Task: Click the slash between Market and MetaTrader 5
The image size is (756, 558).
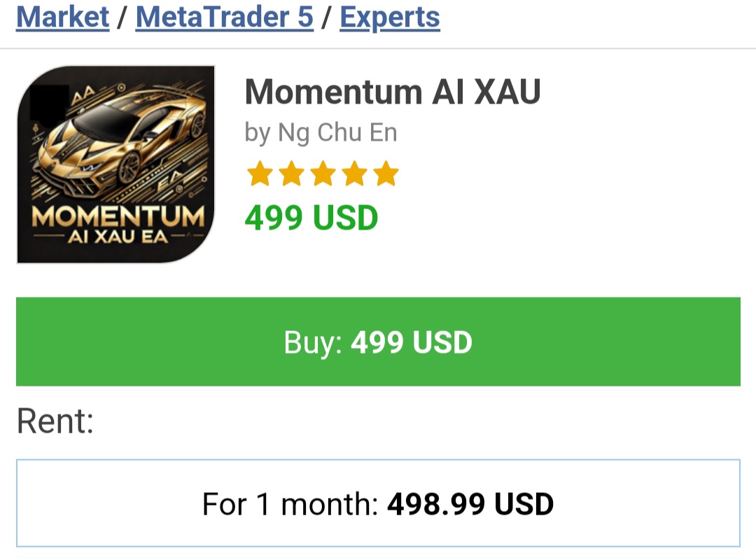Action: 122,17
